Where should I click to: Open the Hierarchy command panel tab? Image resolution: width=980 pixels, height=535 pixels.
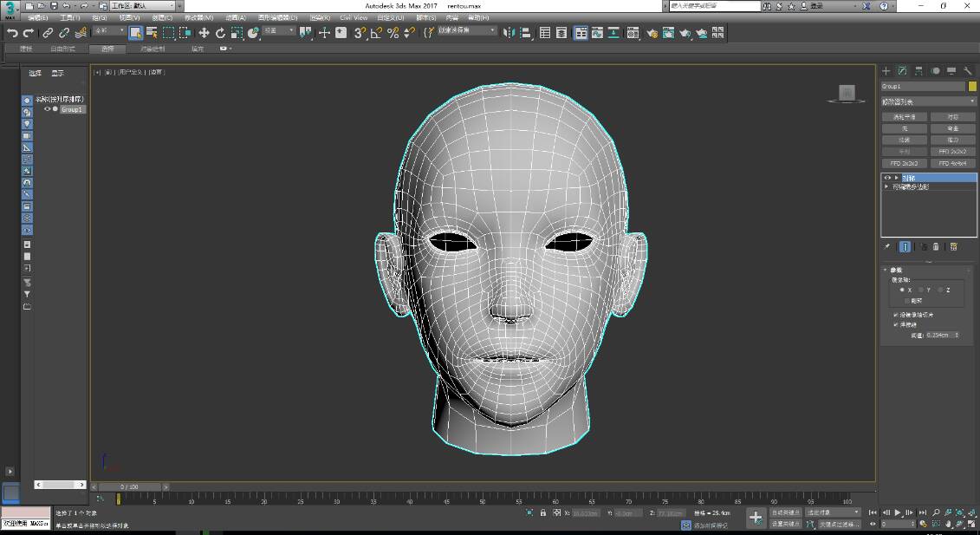click(x=918, y=71)
